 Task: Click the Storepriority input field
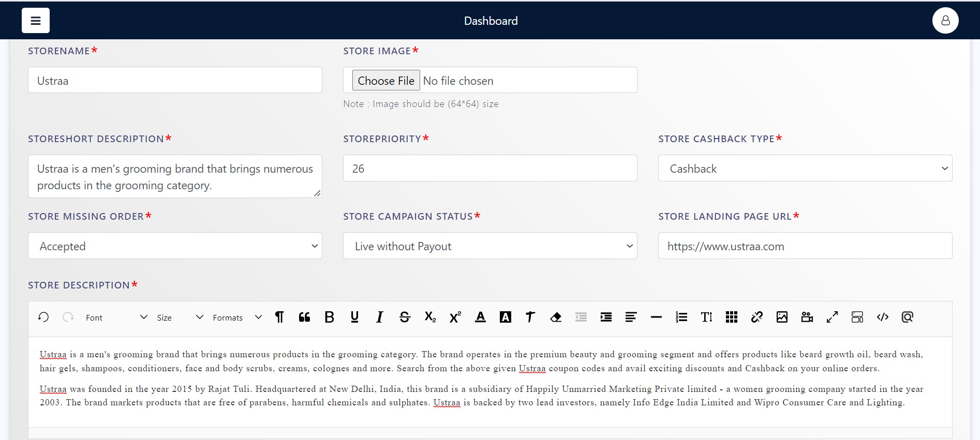click(x=490, y=168)
